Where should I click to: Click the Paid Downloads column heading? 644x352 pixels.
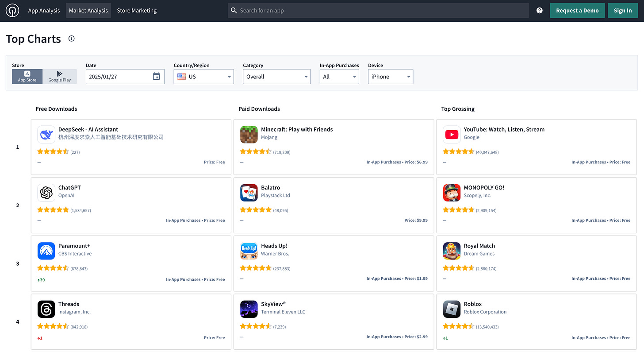click(259, 109)
